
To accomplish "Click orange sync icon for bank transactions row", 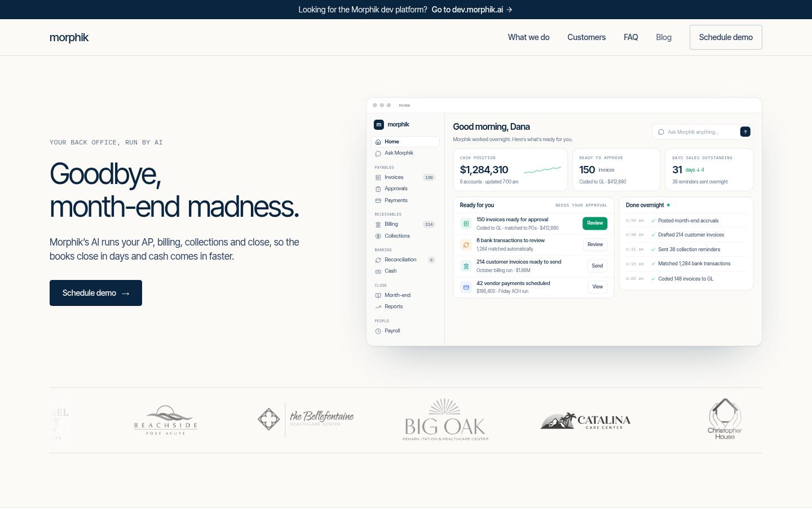I will [466, 244].
